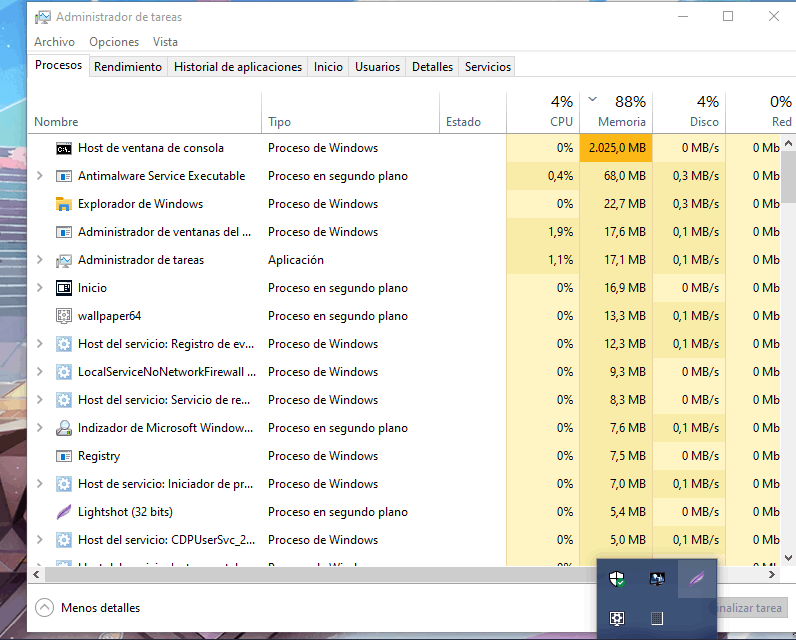796x640 pixels.
Task: Switch to Historial de aplicaciones tab
Action: tap(238, 67)
